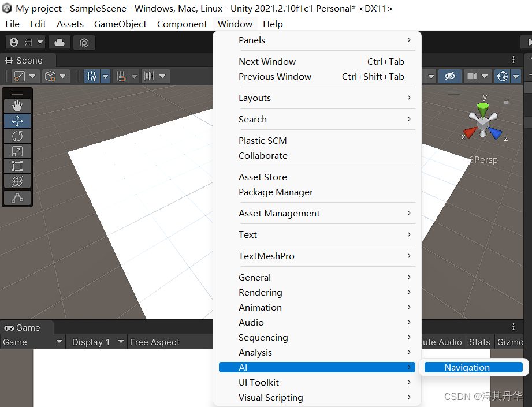The image size is (532, 407).
Task: Open the Free Aspect dropdown
Action: (x=170, y=342)
